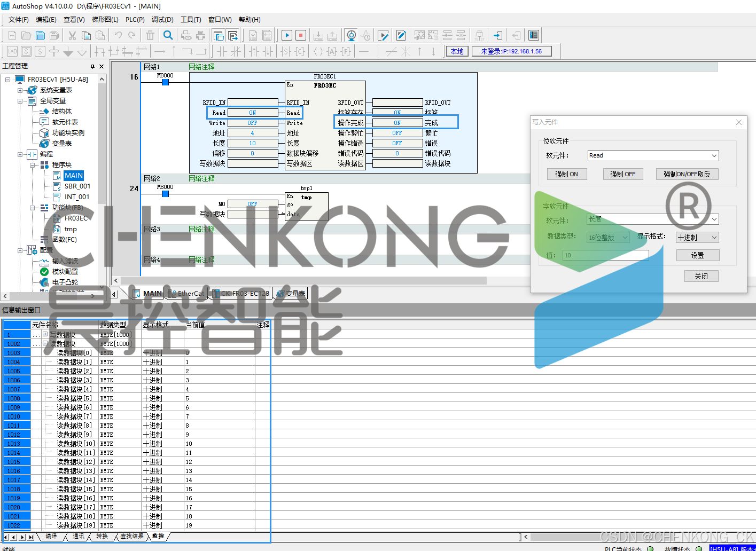756x551 pixels.
Task: Click the edit-with-pencil page icon
Action: pos(401,35)
